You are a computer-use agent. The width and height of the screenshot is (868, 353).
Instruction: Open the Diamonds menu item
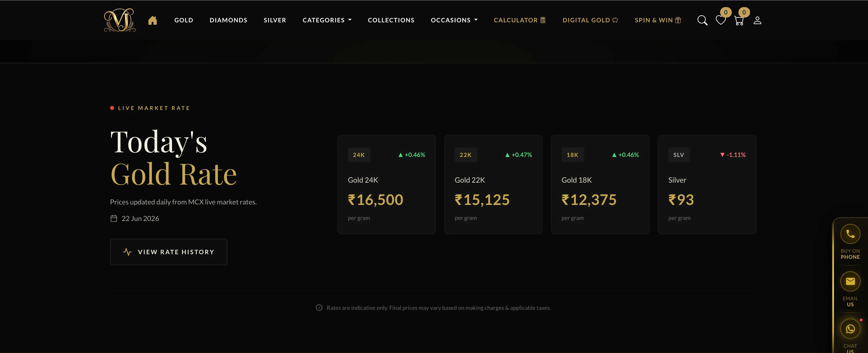click(228, 20)
